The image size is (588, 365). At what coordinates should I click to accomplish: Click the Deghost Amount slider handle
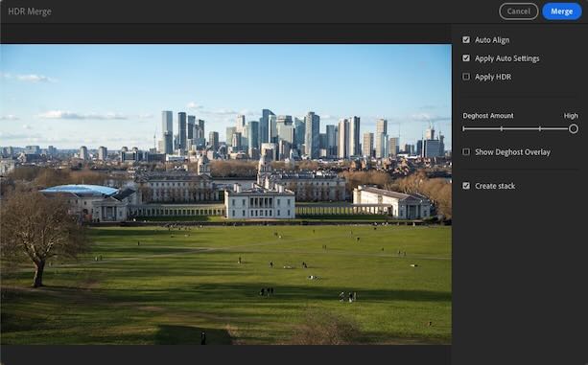pos(573,128)
